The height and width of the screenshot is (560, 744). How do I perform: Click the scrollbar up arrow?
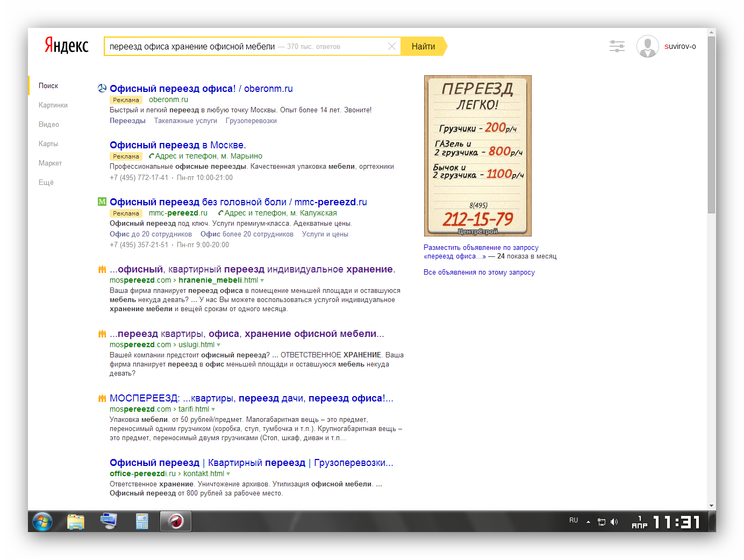click(x=712, y=32)
